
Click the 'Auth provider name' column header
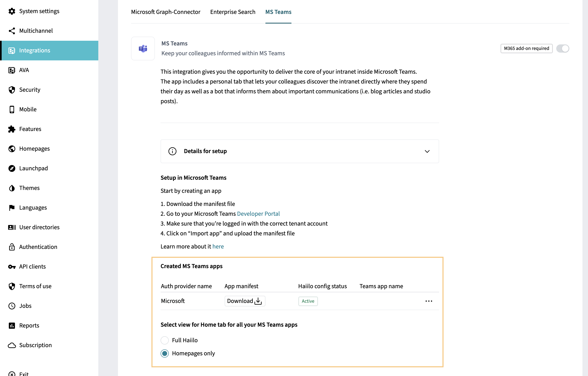click(x=186, y=286)
